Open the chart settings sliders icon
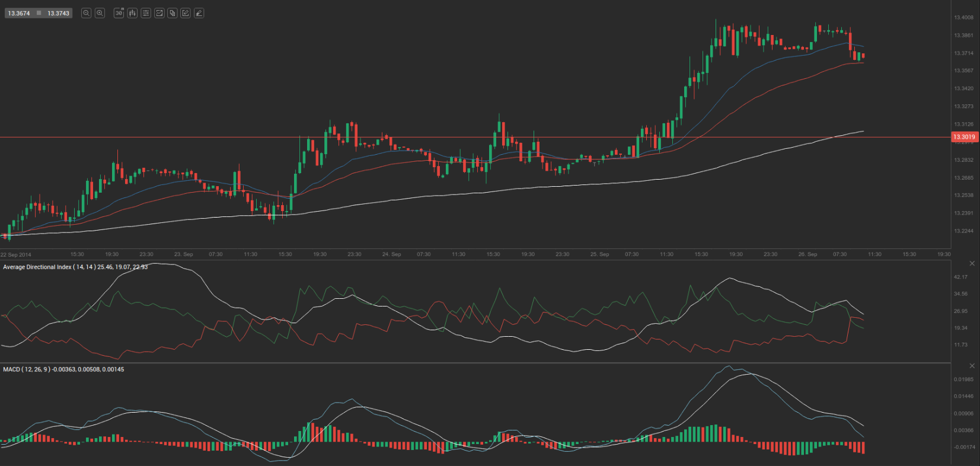Viewport: 980px width, 466px height. point(146,13)
